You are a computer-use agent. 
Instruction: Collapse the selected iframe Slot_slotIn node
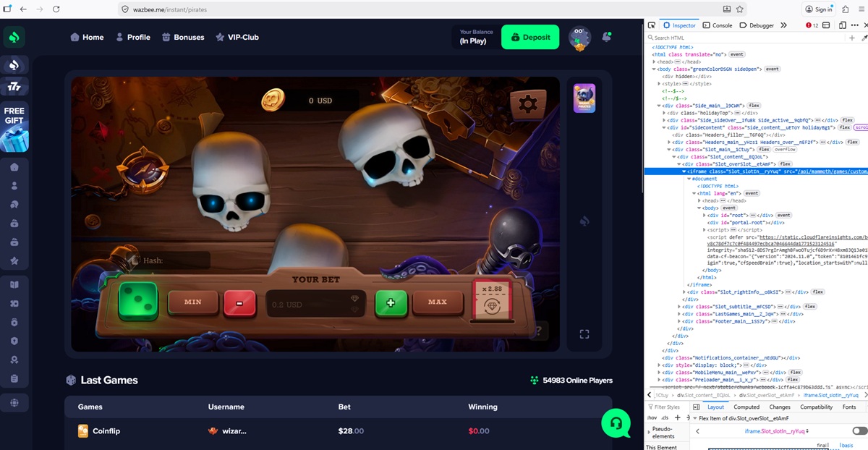tap(685, 171)
